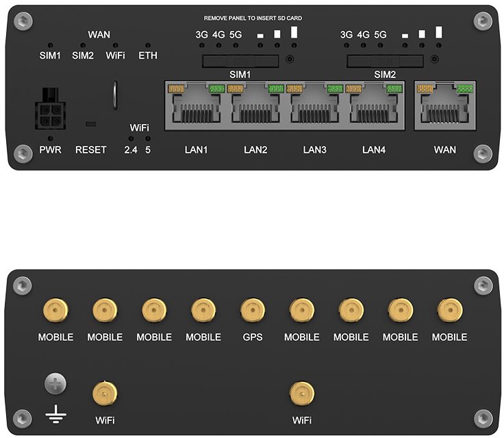Click the WAN ETH indicator label
Screen dimensions: 504x438
point(147,55)
